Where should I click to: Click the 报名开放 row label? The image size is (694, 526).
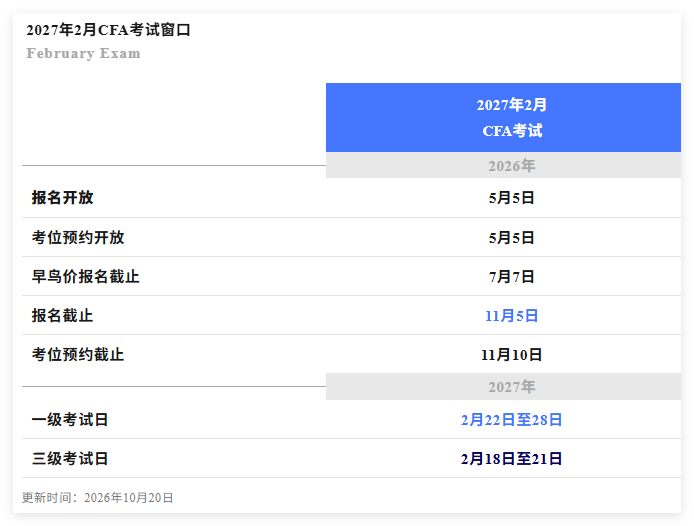tap(62, 197)
